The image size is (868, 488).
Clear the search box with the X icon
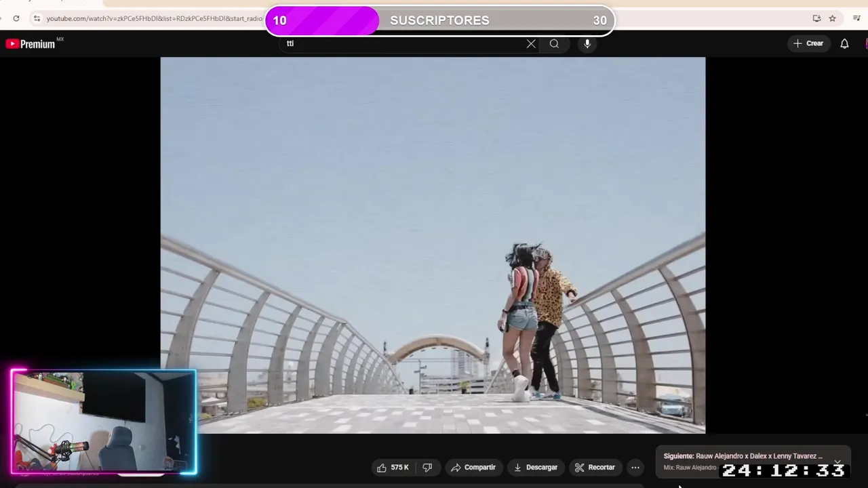[x=531, y=43]
